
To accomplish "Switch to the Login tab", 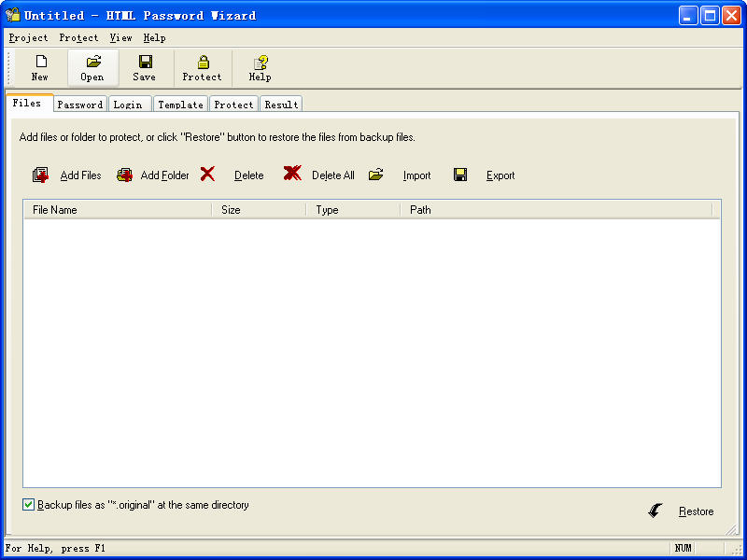I will pos(130,105).
